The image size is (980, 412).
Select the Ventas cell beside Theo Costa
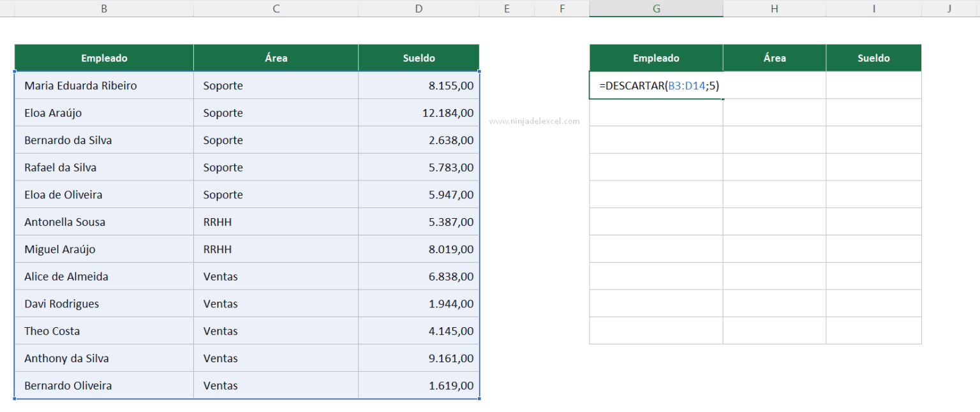point(276,330)
